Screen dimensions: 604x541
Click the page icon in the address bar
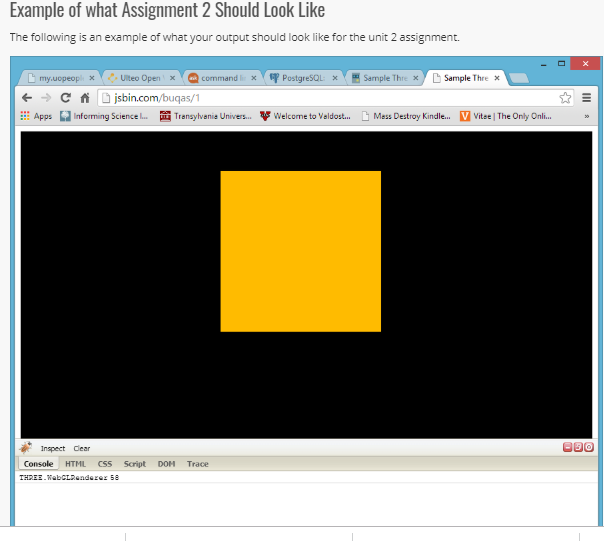coord(106,98)
